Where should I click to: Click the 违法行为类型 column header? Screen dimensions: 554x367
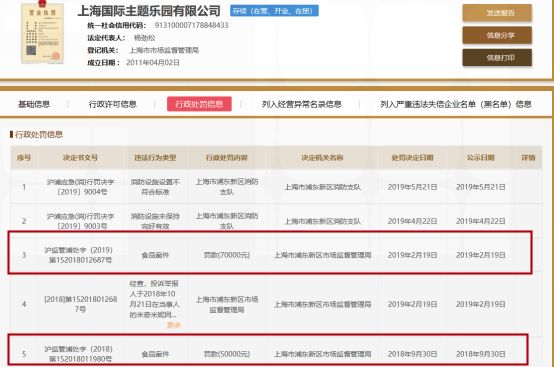coord(155,158)
